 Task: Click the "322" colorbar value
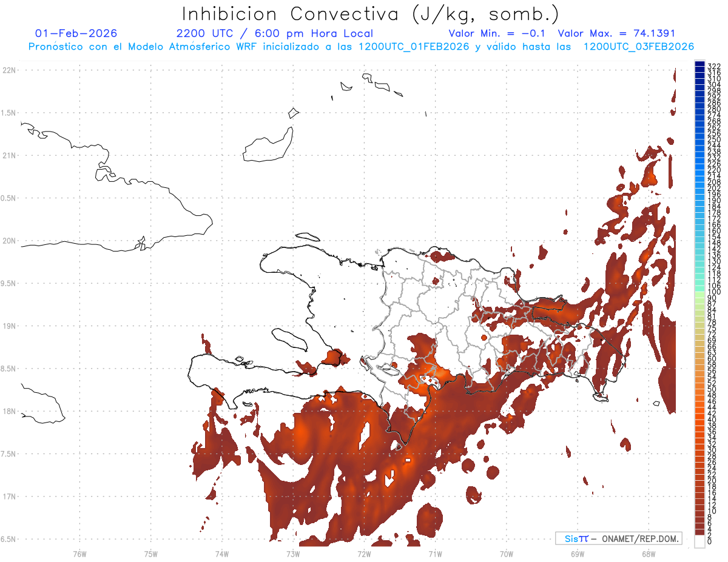click(x=714, y=66)
